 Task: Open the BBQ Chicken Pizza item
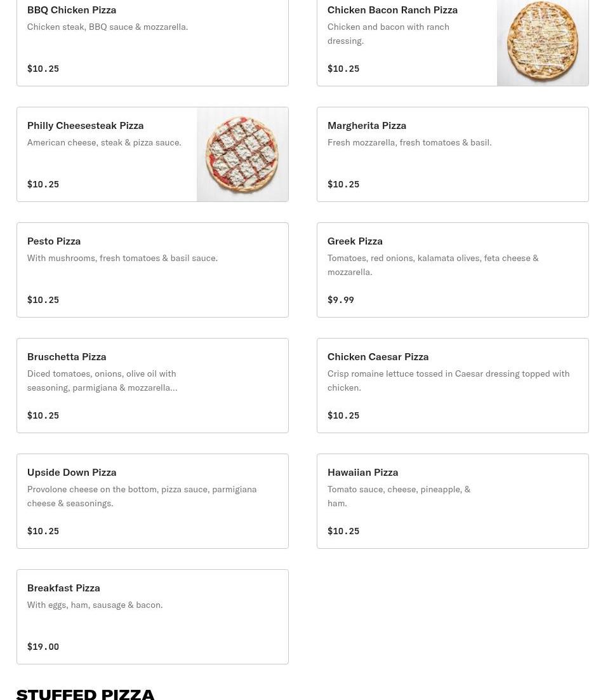point(152,41)
